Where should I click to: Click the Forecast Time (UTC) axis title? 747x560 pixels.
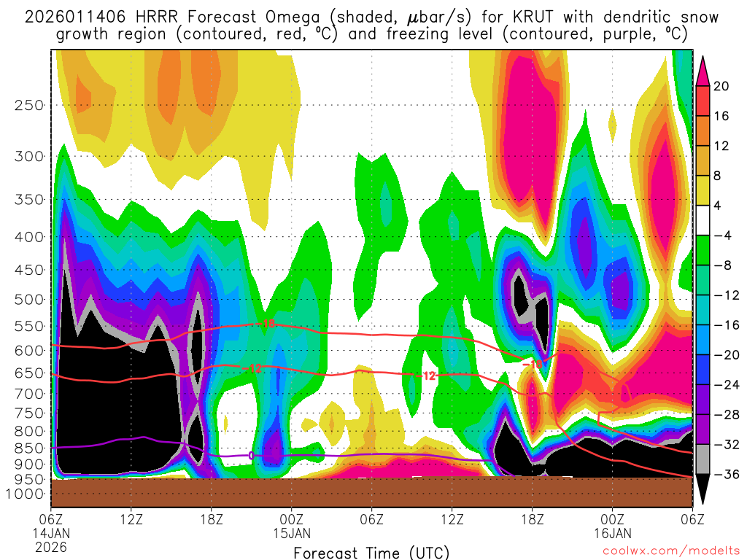coord(371,553)
